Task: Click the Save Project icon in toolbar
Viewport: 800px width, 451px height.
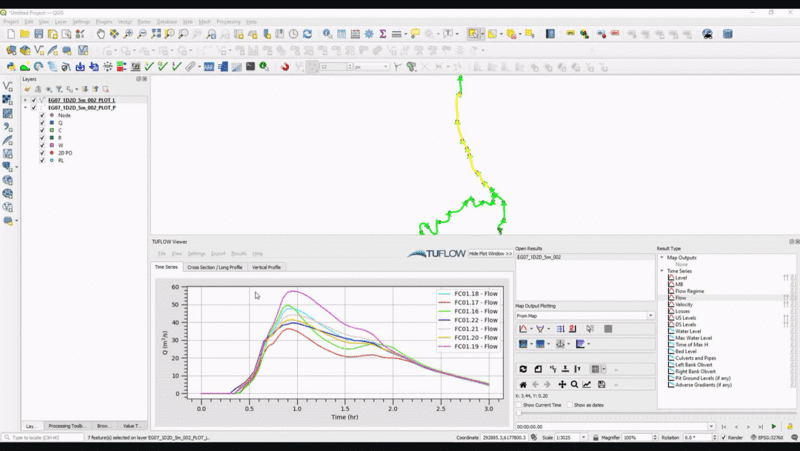Action: pyautogui.click(x=38, y=34)
